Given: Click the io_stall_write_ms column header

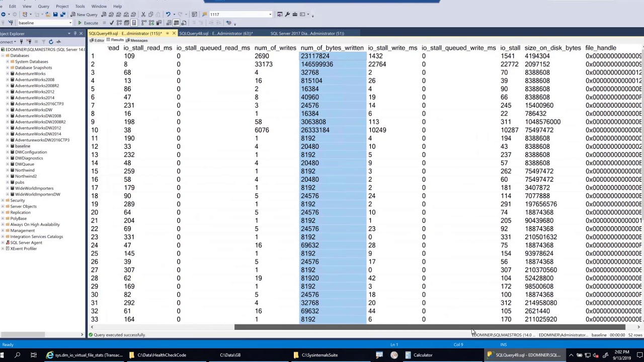Looking at the screenshot, I should [392, 48].
